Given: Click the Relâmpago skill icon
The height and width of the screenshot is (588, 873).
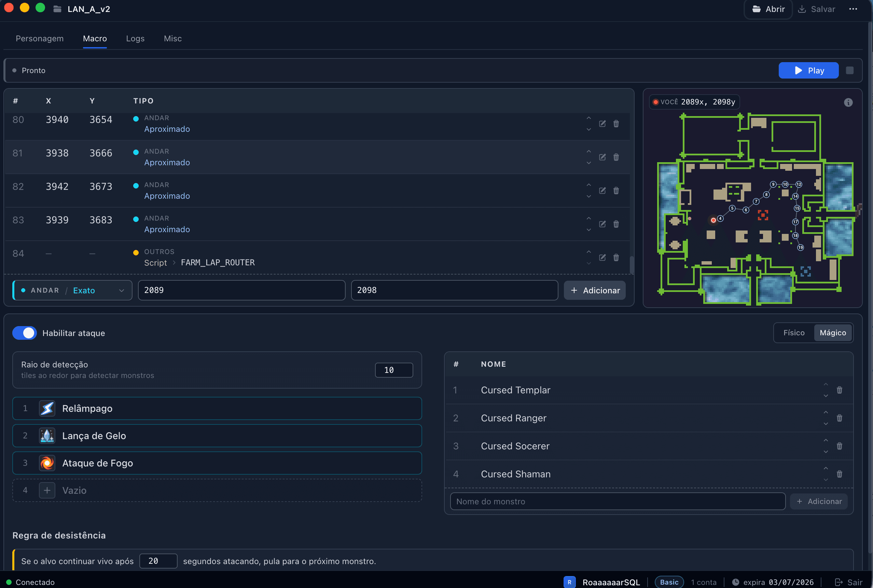Looking at the screenshot, I should pos(47,408).
